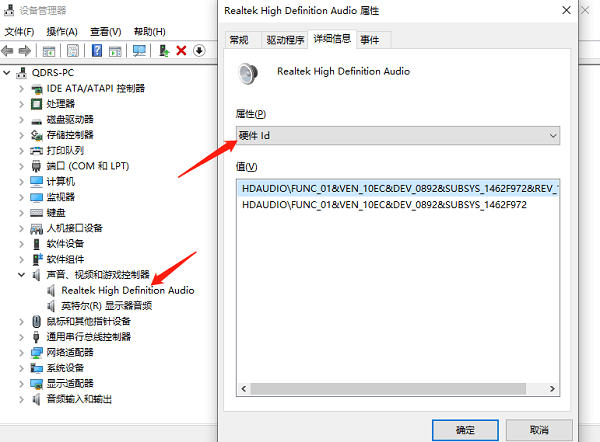Select the 系统设备 category
The height and width of the screenshot is (442, 600).
click(65, 368)
